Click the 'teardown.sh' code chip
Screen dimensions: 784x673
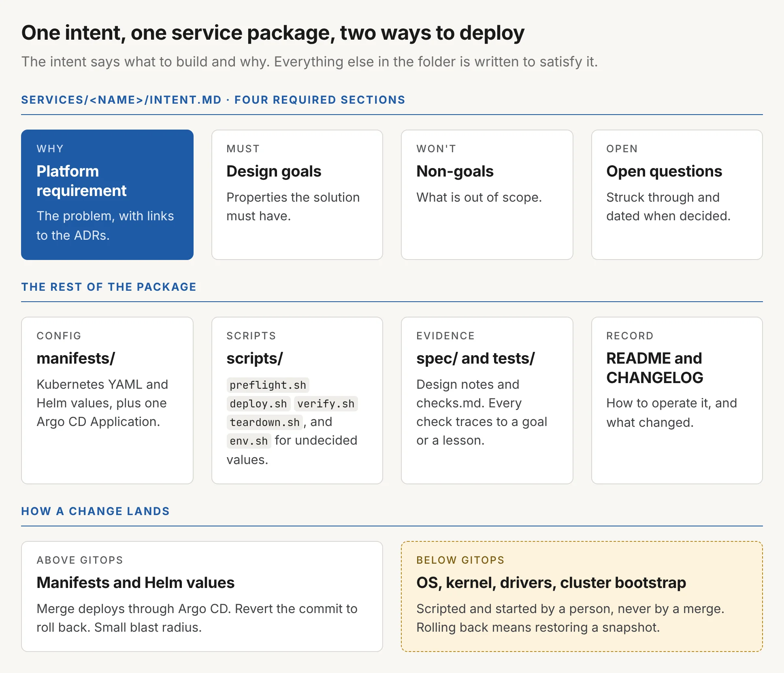coord(265,422)
